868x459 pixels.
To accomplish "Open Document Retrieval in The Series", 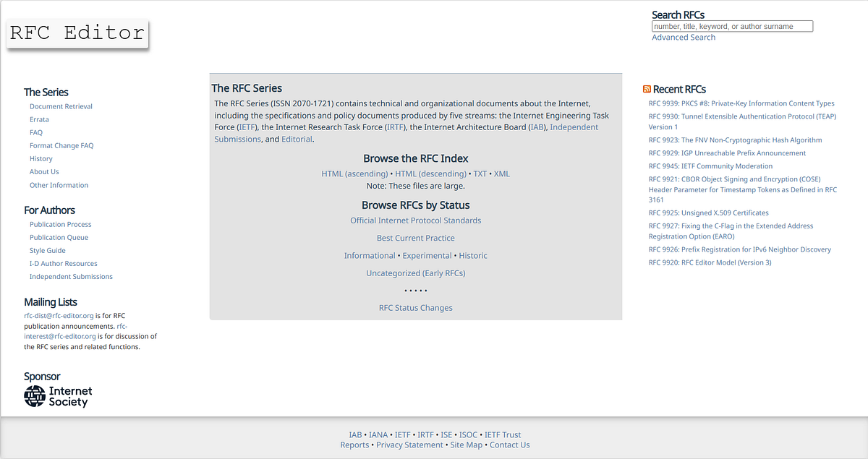I will 61,106.
